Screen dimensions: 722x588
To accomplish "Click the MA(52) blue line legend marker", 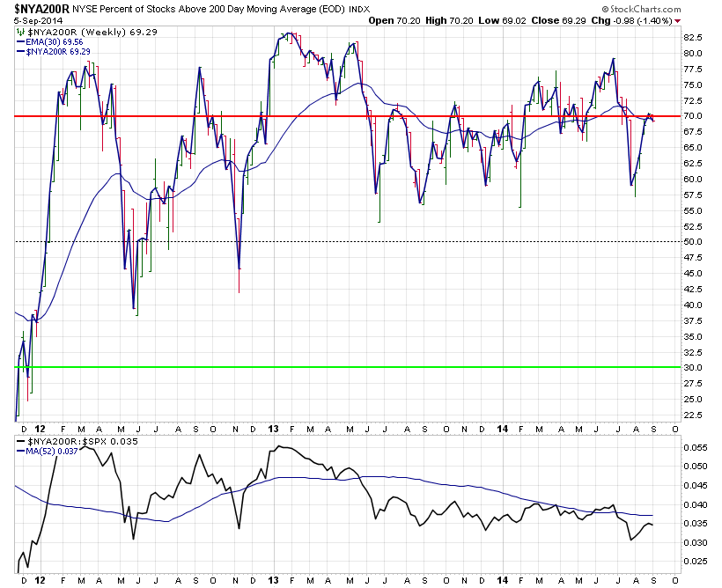I will (21, 452).
